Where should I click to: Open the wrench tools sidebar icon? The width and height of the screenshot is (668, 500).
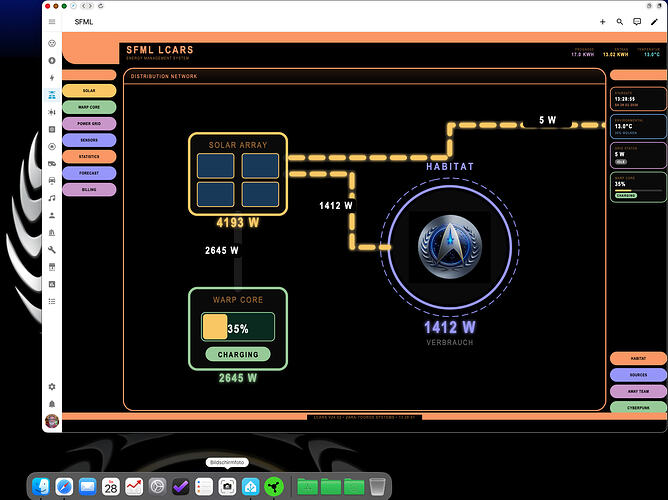point(52,250)
